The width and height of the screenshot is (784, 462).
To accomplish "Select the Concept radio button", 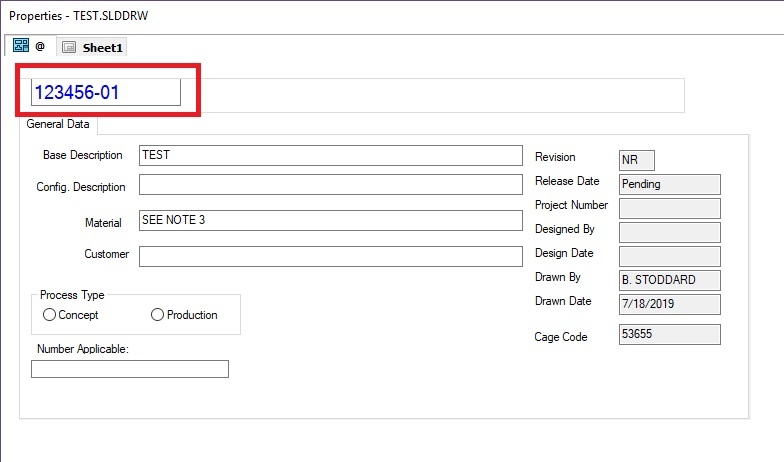I will pos(49,314).
